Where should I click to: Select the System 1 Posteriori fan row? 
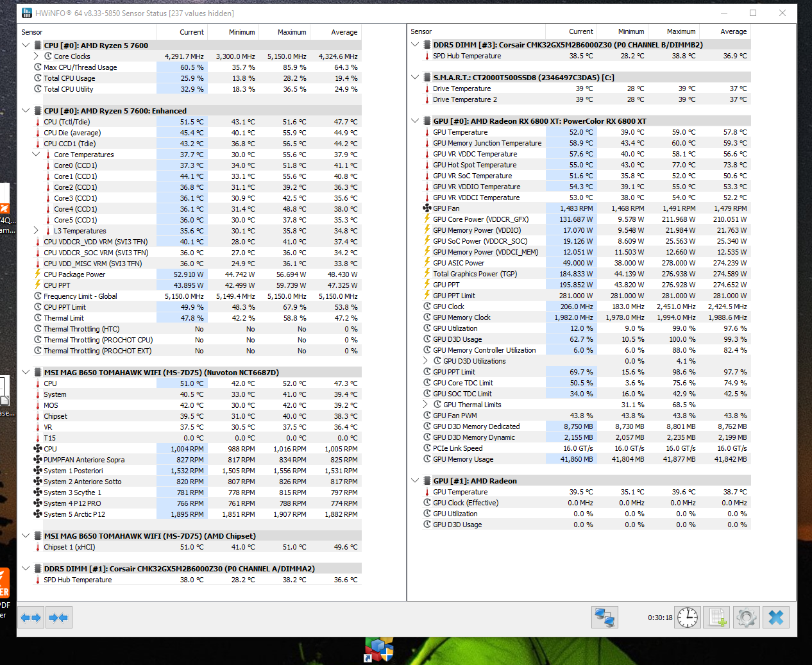pos(197,471)
